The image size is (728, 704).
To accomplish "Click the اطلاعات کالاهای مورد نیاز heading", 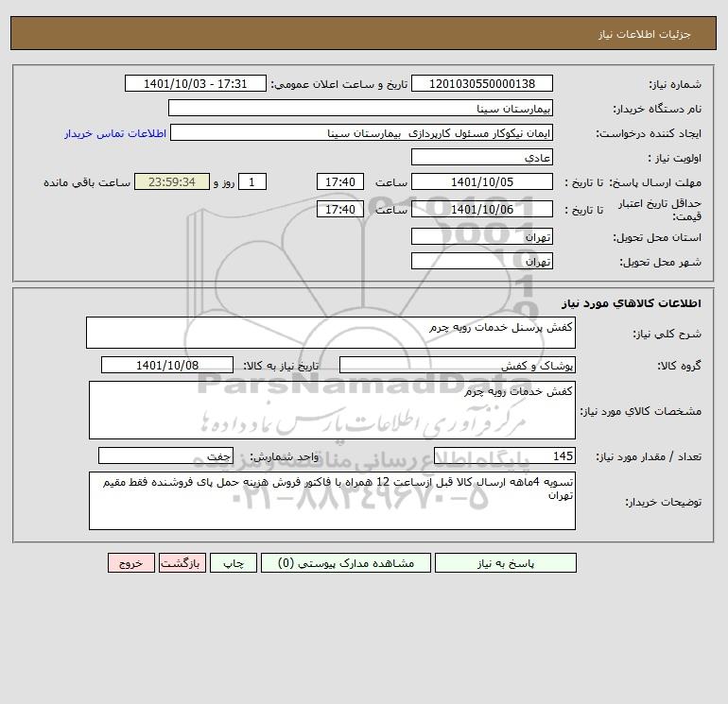I will click(632, 303).
